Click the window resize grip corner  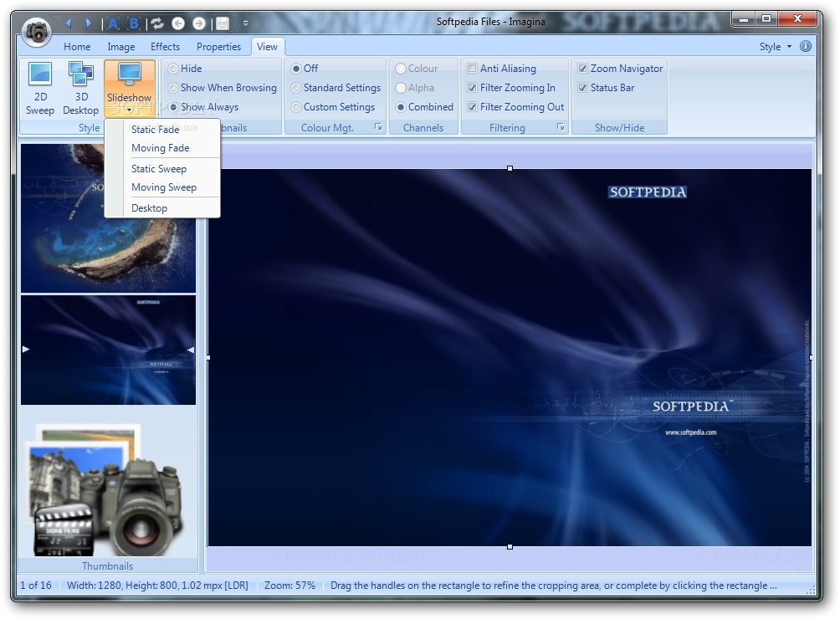pyautogui.click(x=810, y=590)
